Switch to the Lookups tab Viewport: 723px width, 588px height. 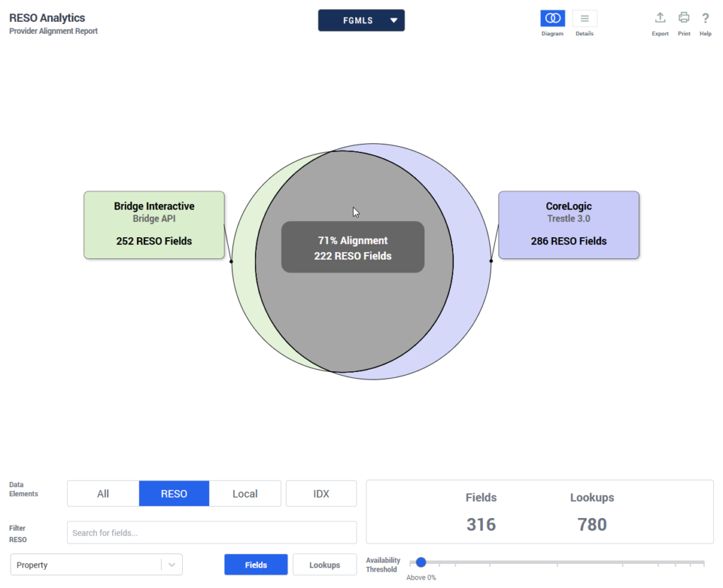pyautogui.click(x=324, y=565)
